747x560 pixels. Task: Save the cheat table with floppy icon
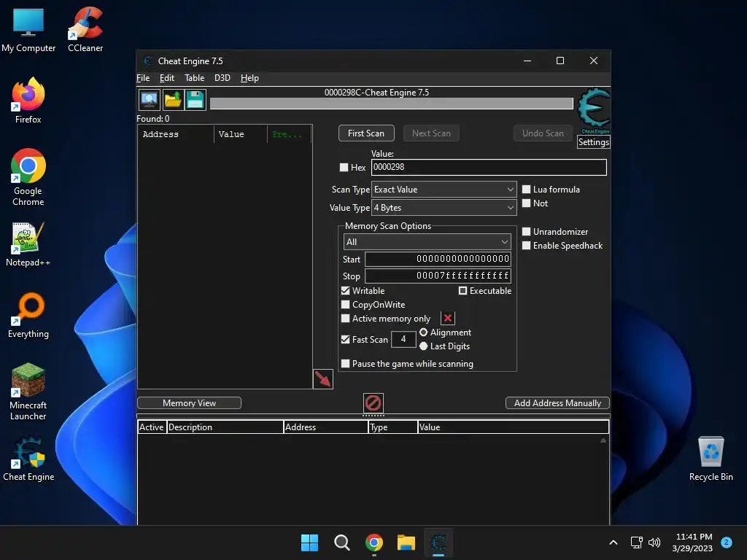tap(196, 100)
